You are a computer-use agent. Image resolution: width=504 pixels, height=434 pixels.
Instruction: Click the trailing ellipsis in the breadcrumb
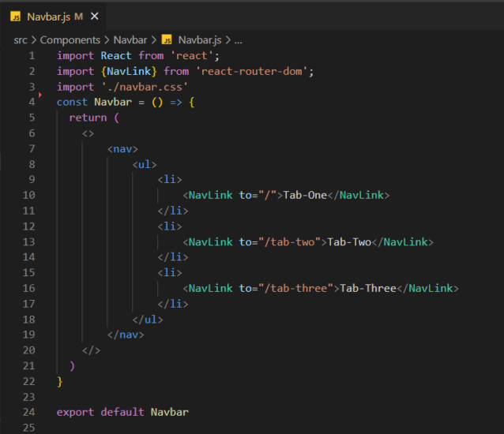238,39
